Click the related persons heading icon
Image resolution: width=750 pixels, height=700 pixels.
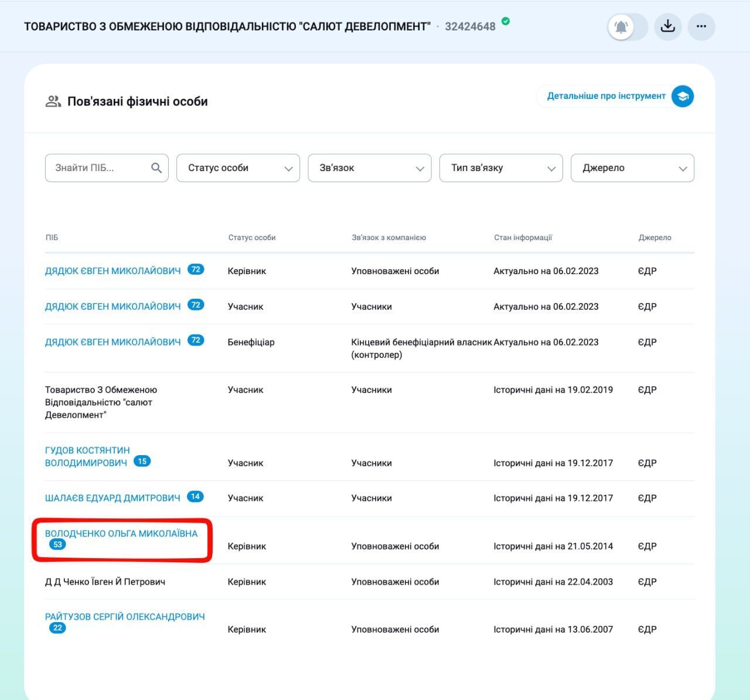pos(53,101)
